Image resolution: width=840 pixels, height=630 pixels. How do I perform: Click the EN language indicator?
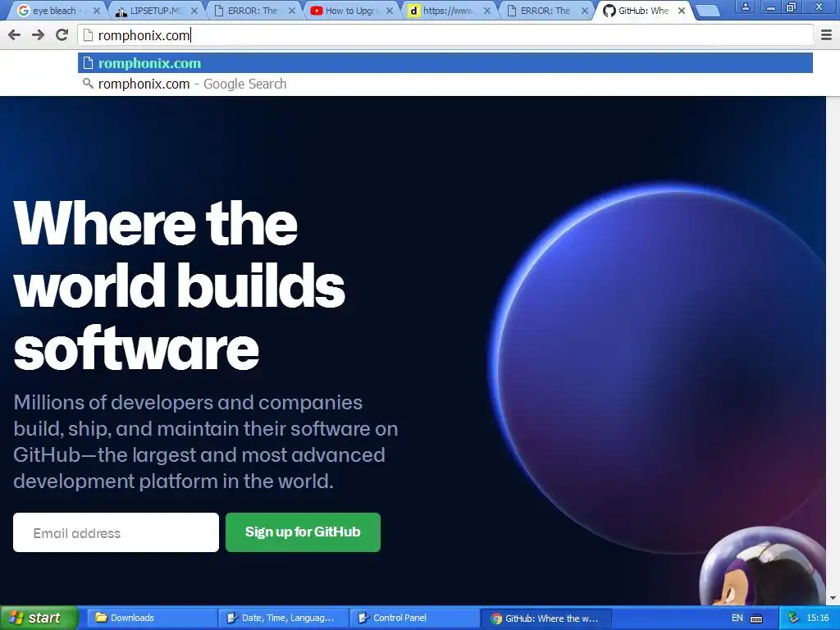[x=737, y=619]
